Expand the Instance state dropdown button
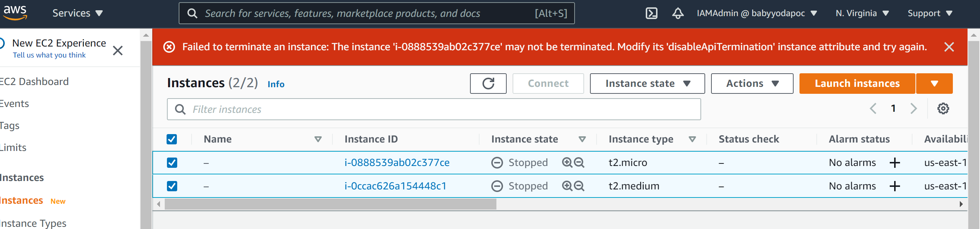The image size is (980, 229). pos(647,84)
